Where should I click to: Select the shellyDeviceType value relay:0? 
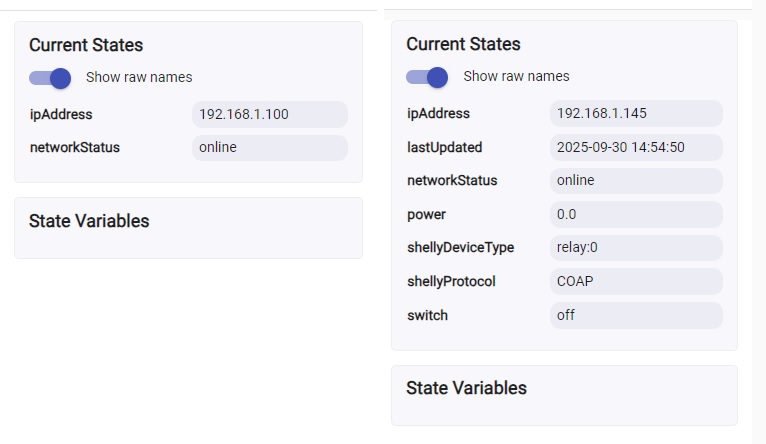[x=635, y=248]
